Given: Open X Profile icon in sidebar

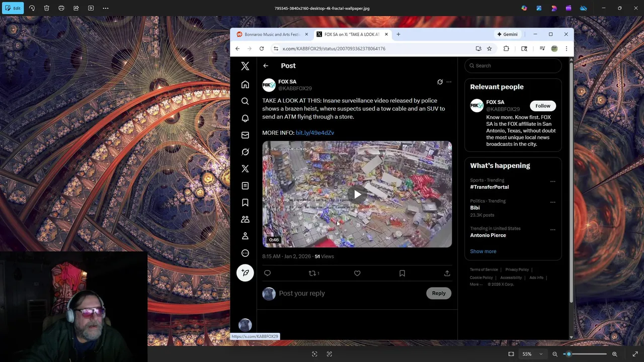Looking at the screenshot, I should point(245,236).
